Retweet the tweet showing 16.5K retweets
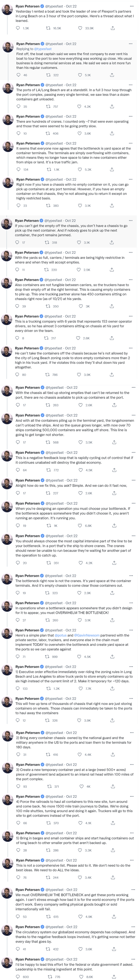Screen dimensions: 140x980 [48, 28]
